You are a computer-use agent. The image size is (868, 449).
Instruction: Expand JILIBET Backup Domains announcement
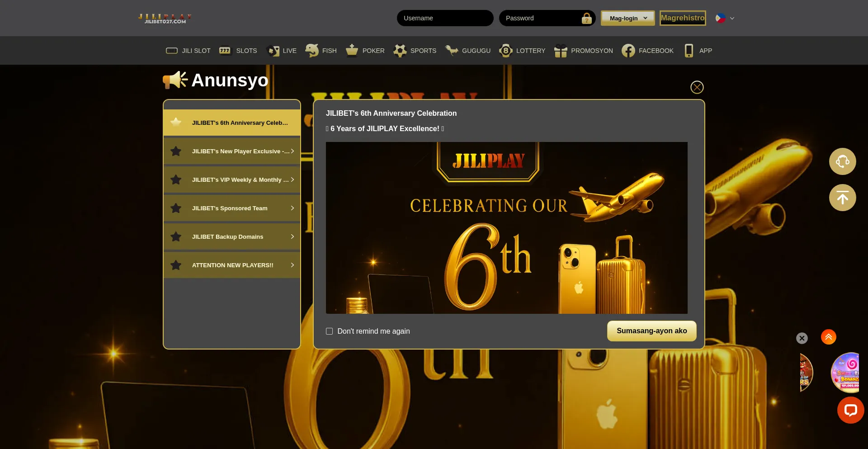pyautogui.click(x=232, y=236)
